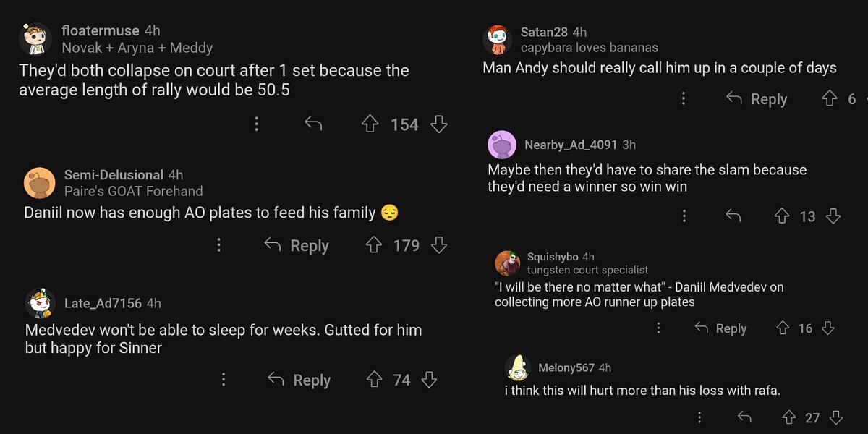
Task: Open more options on Late_Ad7156's comment
Action: [x=224, y=380]
